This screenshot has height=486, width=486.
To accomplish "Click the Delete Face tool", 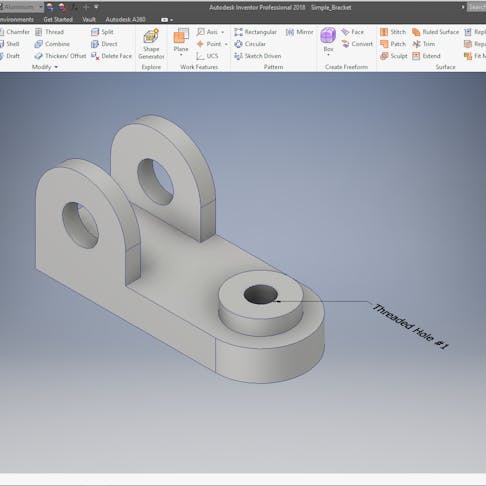I will (112, 56).
